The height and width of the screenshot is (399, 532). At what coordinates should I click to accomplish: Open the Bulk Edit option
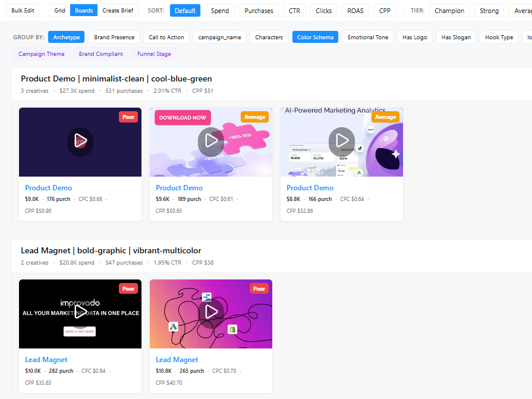tap(23, 11)
